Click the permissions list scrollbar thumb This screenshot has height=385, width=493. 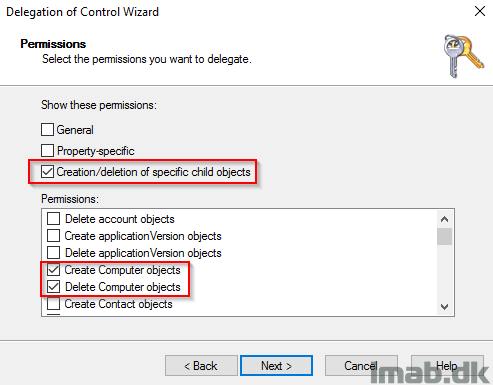pos(444,236)
